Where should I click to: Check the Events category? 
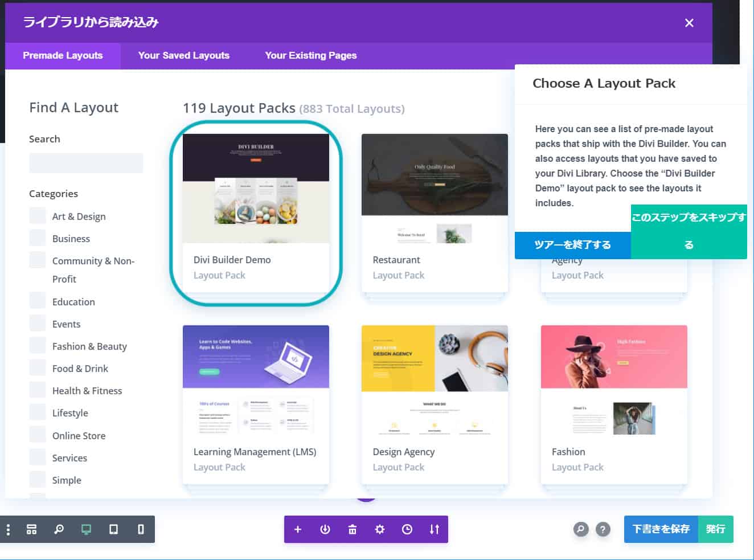[38, 323]
